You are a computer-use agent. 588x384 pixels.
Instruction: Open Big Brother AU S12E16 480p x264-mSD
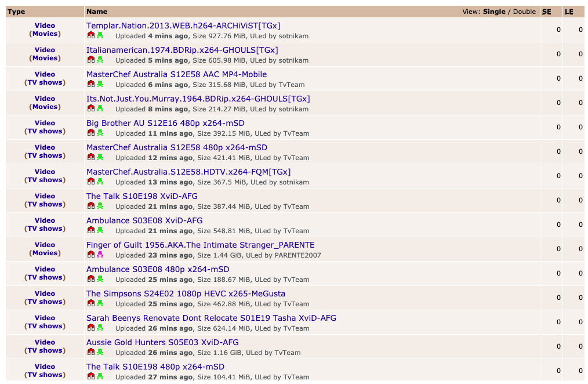165,123
